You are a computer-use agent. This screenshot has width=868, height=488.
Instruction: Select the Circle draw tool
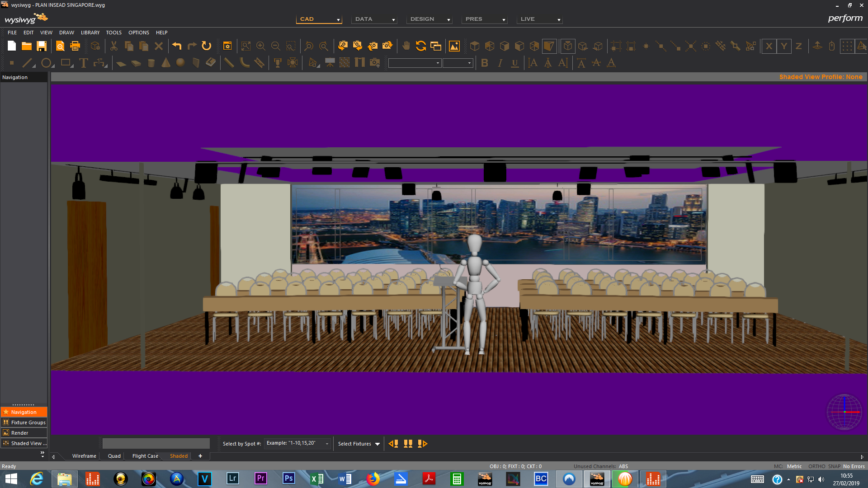(x=46, y=63)
